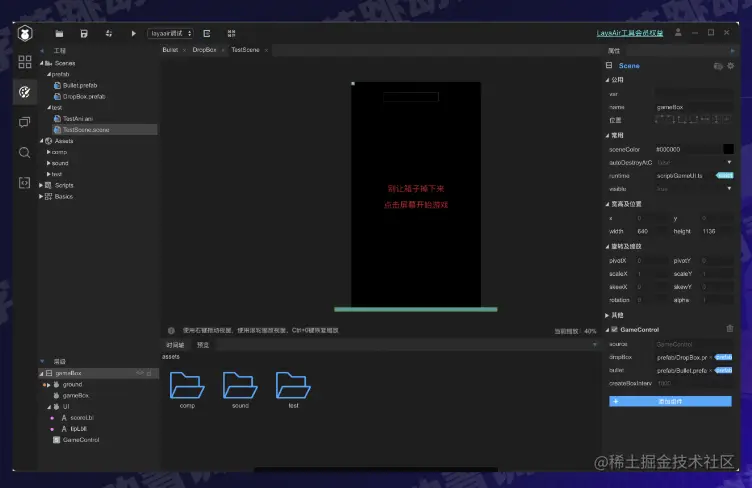Run the project with play button
Image resolution: width=752 pixels, height=488 pixels.
click(133, 34)
